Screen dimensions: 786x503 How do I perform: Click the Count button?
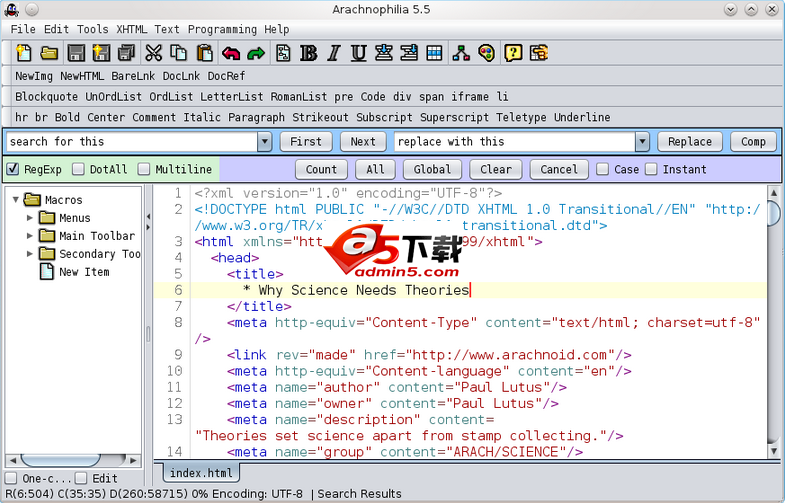[321, 169]
